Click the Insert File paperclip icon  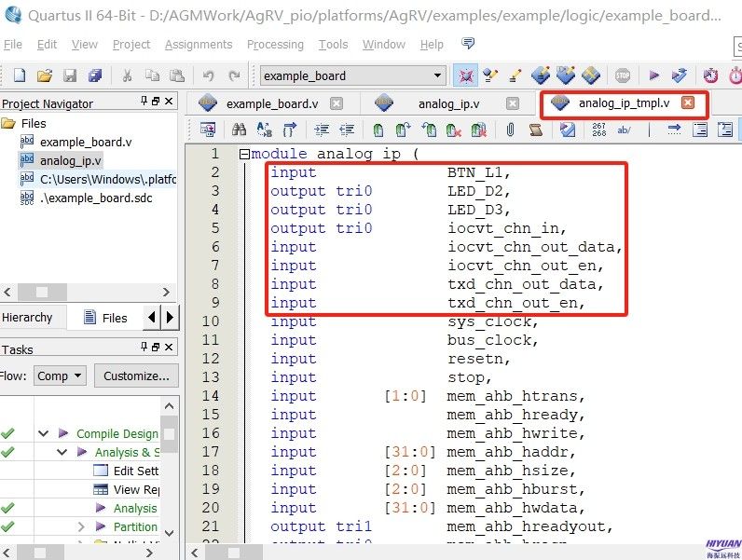510,130
